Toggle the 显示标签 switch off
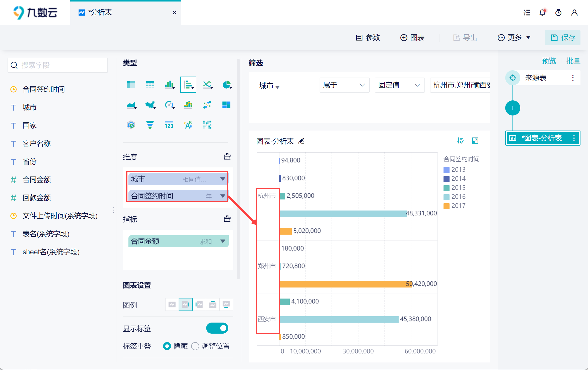This screenshot has height=370, width=588. coord(217,328)
